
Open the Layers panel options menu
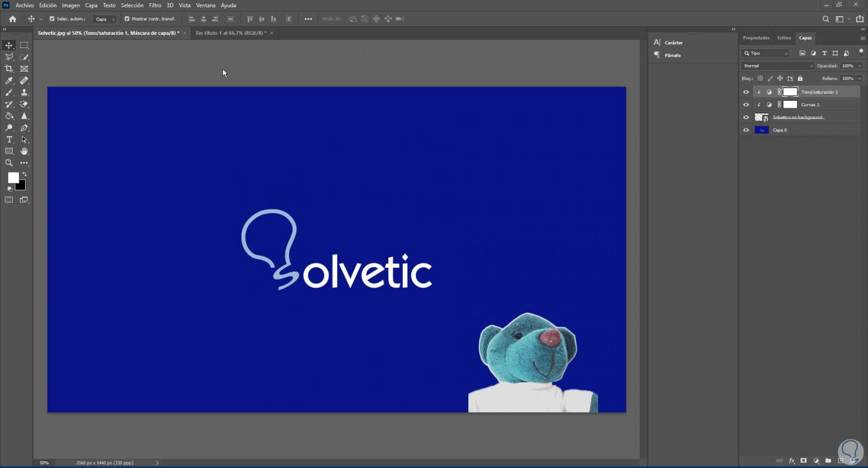(x=863, y=38)
